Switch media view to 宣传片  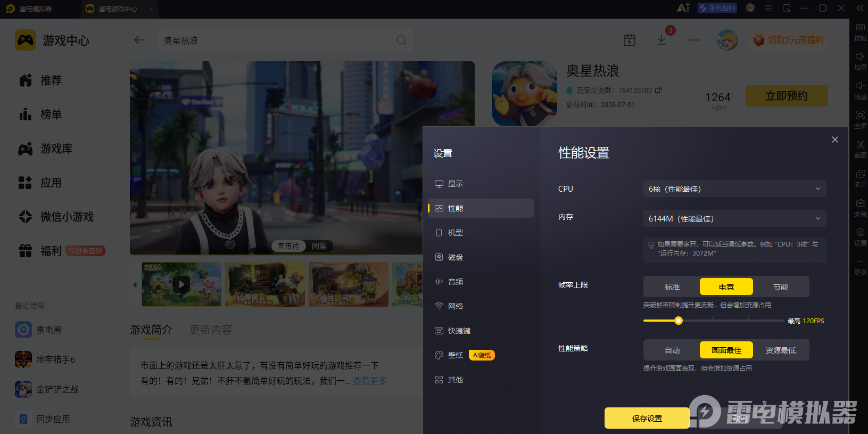point(288,246)
